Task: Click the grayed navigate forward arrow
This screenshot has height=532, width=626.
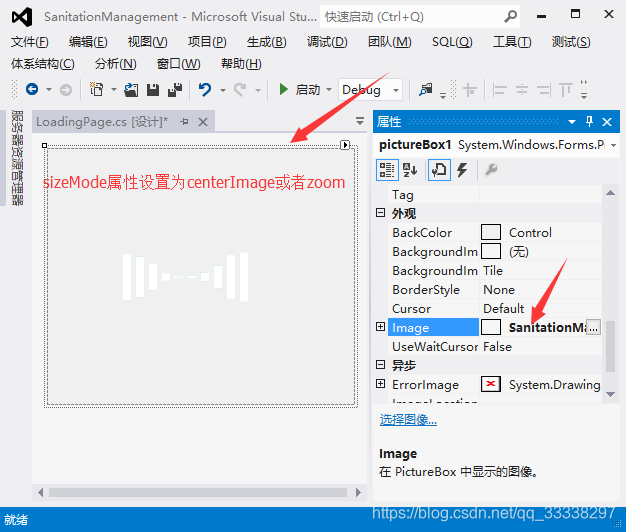Action: point(66,90)
